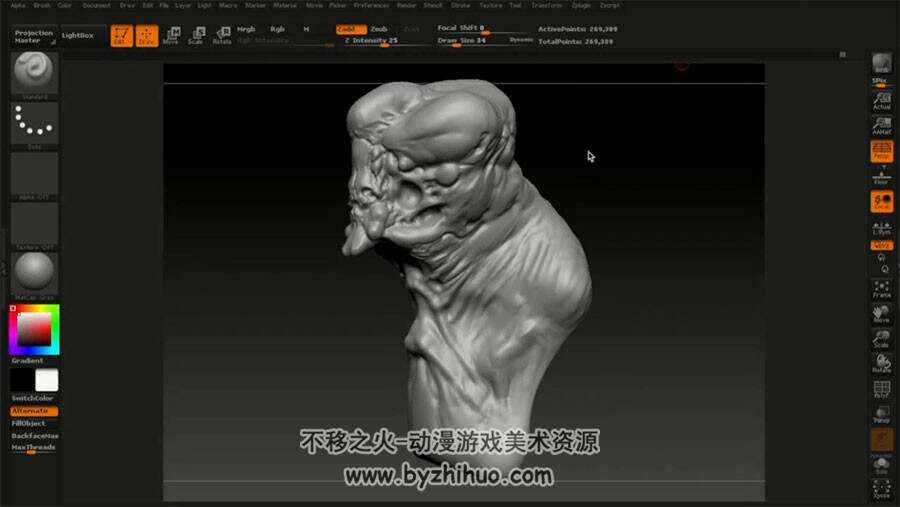Open the Transform menu
The height and width of the screenshot is (507, 900).
pyautogui.click(x=546, y=5)
